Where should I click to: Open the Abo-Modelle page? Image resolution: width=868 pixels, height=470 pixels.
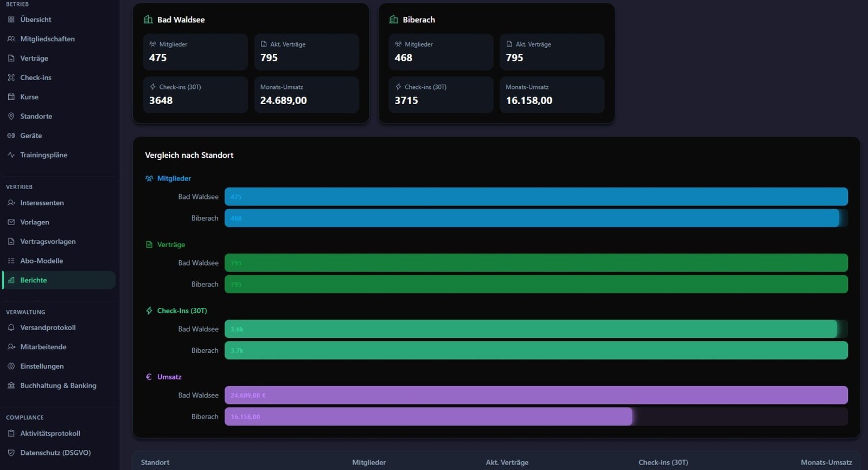point(59,261)
